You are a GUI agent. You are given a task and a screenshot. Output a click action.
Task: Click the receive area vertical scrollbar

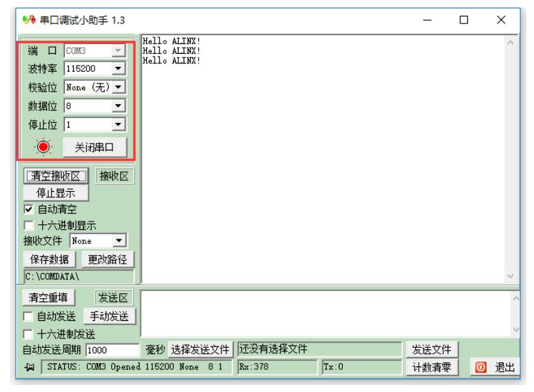coord(517,159)
